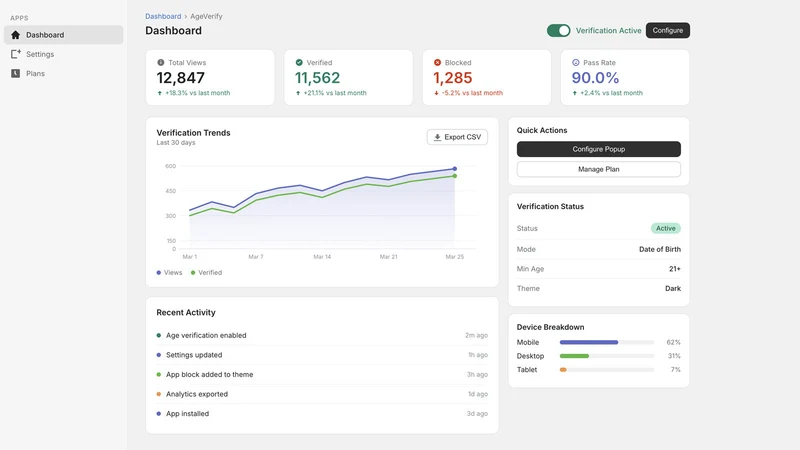Click the black Configure button
The height and width of the screenshot is (450, 800).
(668, 30)
